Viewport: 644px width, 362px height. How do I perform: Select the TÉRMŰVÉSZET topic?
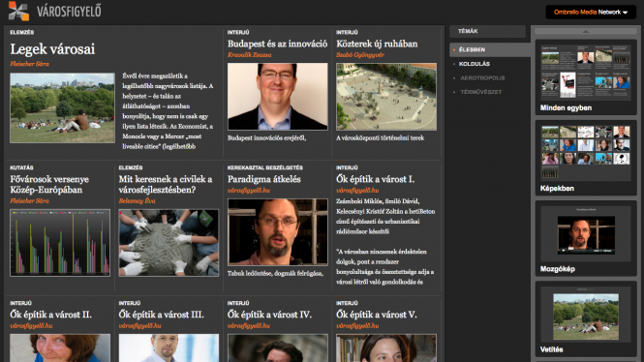(x=481, y=92)
